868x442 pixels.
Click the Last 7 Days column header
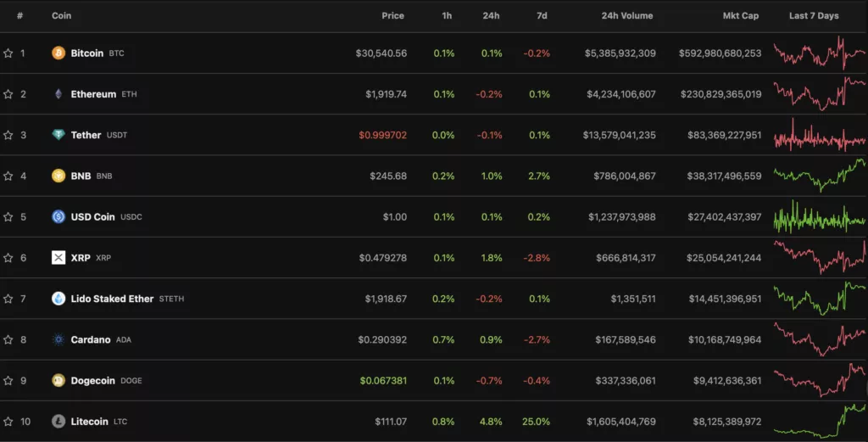tap(814, 15)
